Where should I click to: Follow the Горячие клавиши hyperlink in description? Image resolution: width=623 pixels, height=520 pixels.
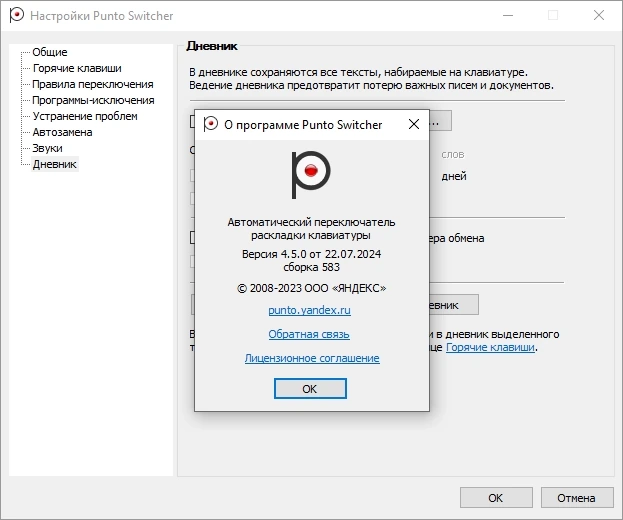click(x=490, y=347)
